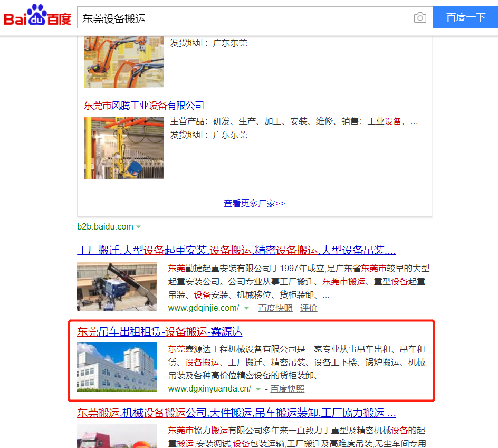Viewport: 498px width, 448px height.
Task: Click the www.dgxinyuanda.cn URL text
Action: 209,389
